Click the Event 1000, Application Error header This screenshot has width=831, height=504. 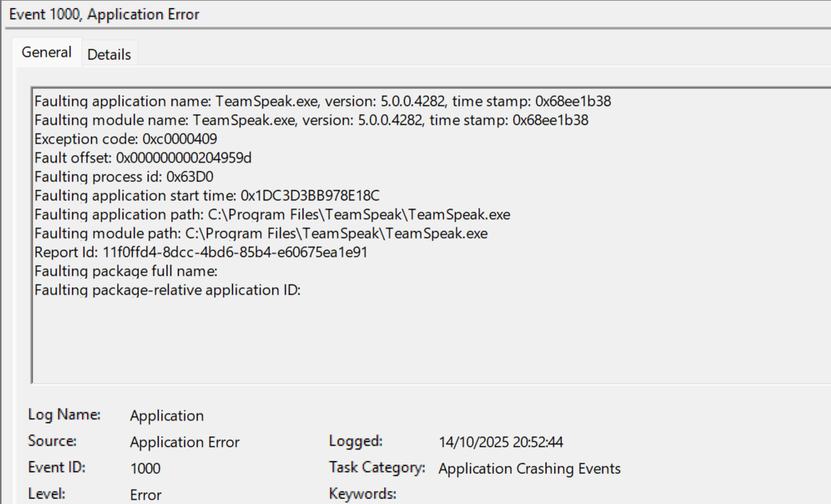[x=104, y=14]
